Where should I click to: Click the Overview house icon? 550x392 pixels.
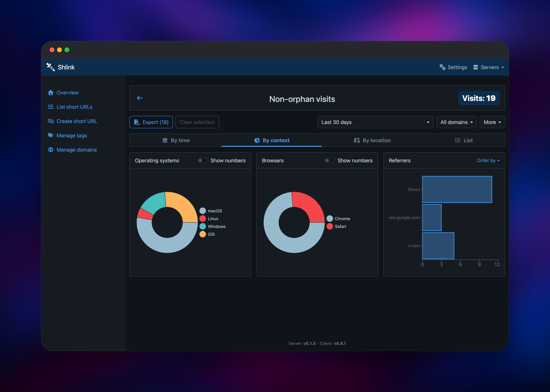[x=51, y=93]
